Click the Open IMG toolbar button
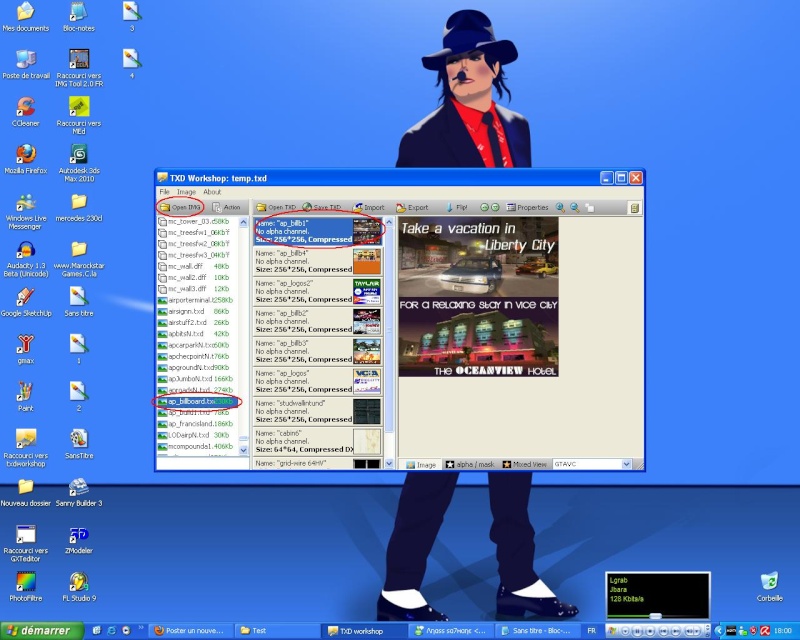 coord(180,207)
